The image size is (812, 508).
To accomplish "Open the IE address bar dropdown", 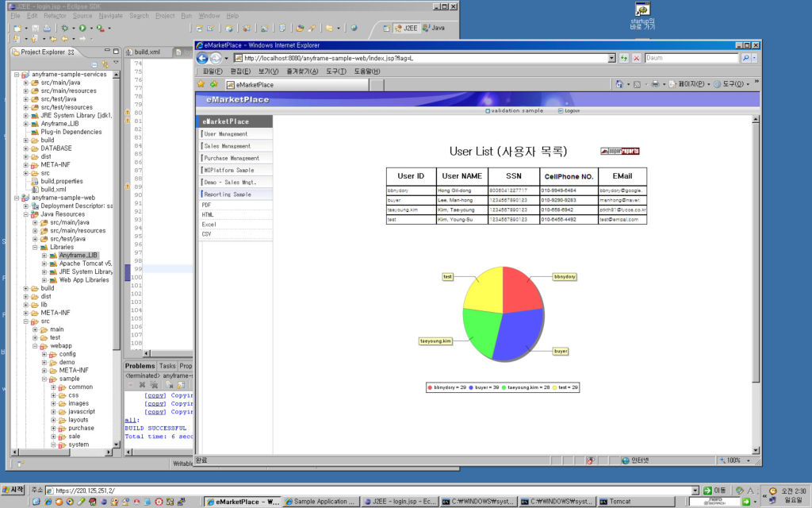I will (611, 58).
